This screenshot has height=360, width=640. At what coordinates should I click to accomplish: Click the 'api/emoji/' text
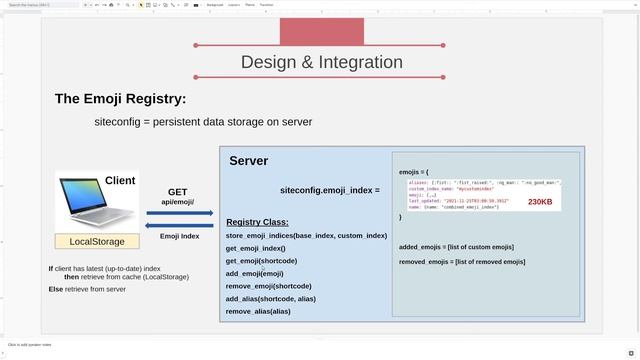178,202
